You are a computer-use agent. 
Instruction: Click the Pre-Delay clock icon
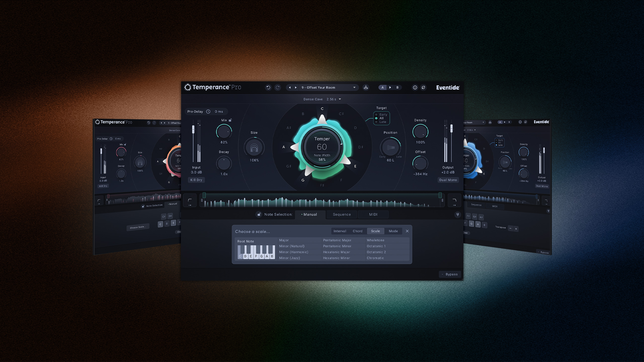point(209,111)
